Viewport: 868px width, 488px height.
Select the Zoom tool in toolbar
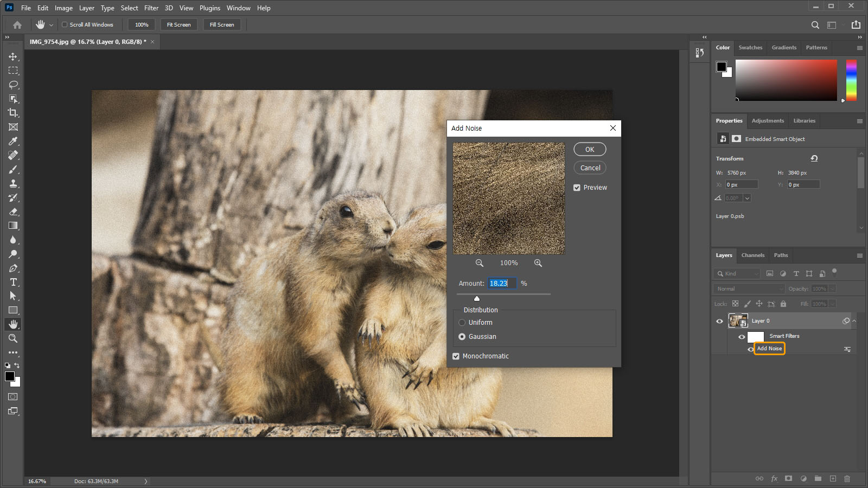point(13,338)
